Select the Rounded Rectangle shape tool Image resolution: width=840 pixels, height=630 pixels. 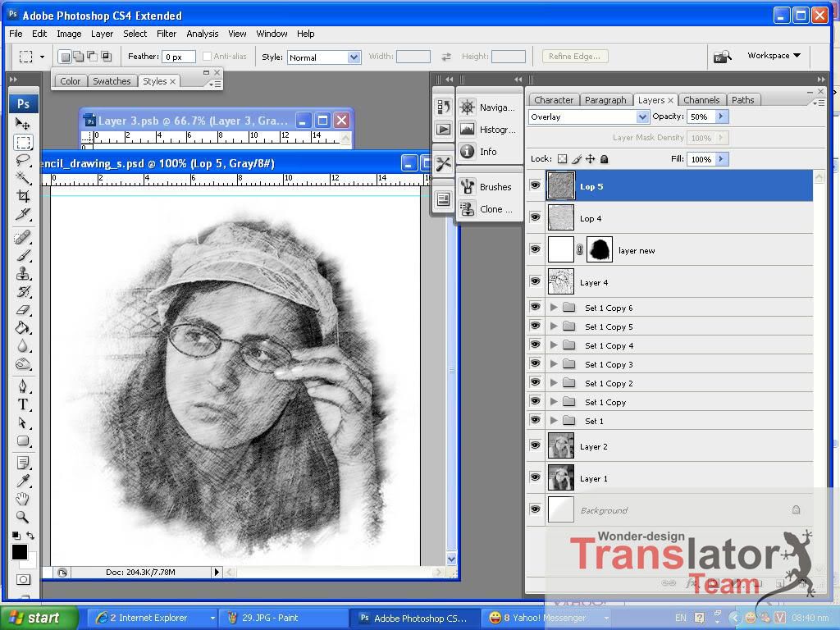[23, 441]
